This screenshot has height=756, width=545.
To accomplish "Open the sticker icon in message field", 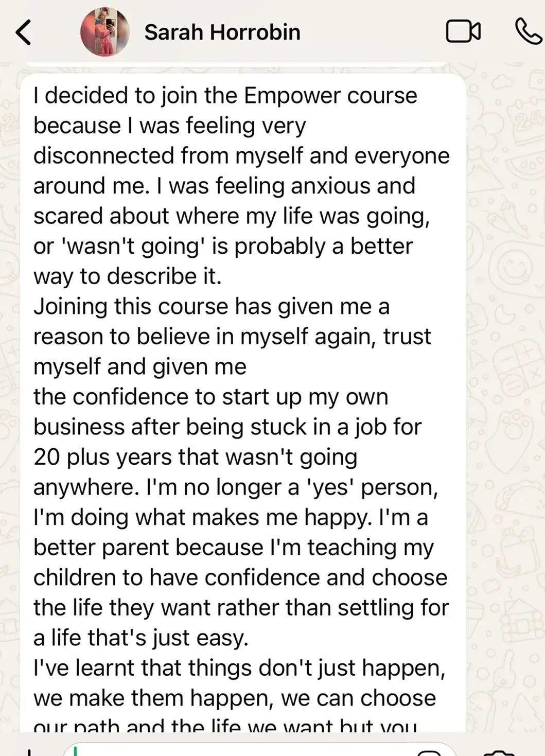I will (x=429, y=752).
